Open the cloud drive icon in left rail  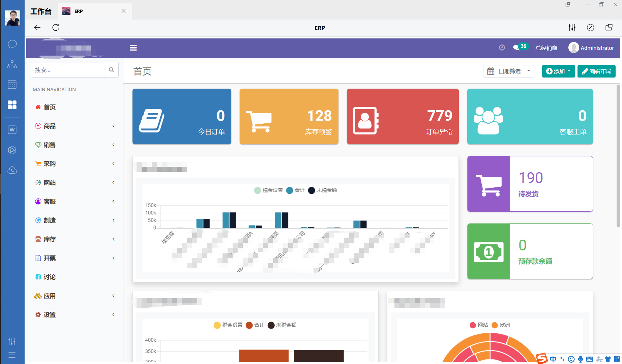click(12, 170)
